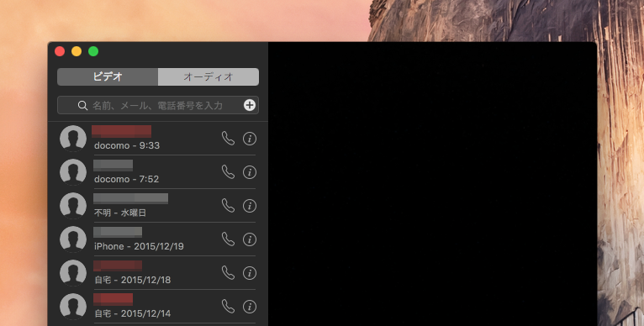The image size is (644, 326).
Task: Select the docomo - 9:33 call row text
Action: [x=127, y=145]
